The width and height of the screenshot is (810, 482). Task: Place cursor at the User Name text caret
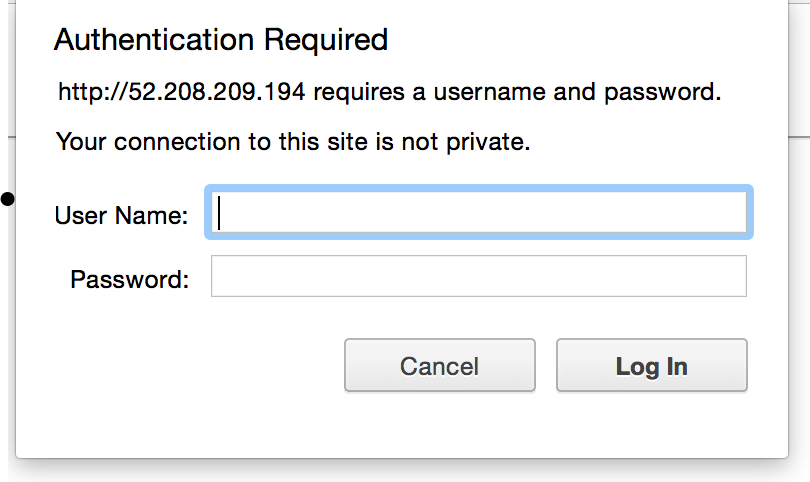[219, 212]
